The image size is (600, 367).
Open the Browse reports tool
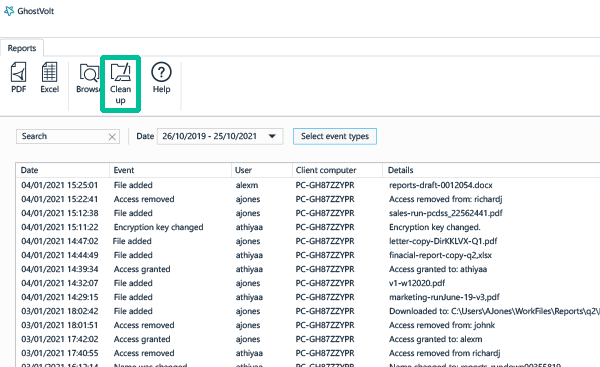88,78
